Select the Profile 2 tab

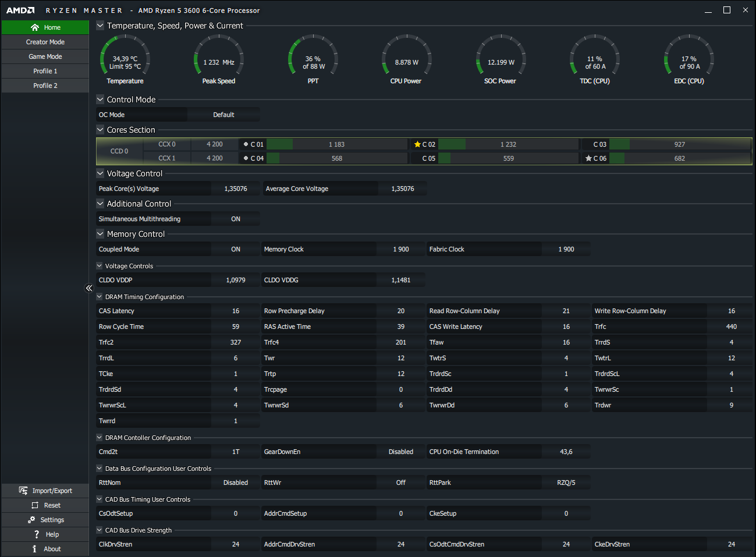(45, 86)
